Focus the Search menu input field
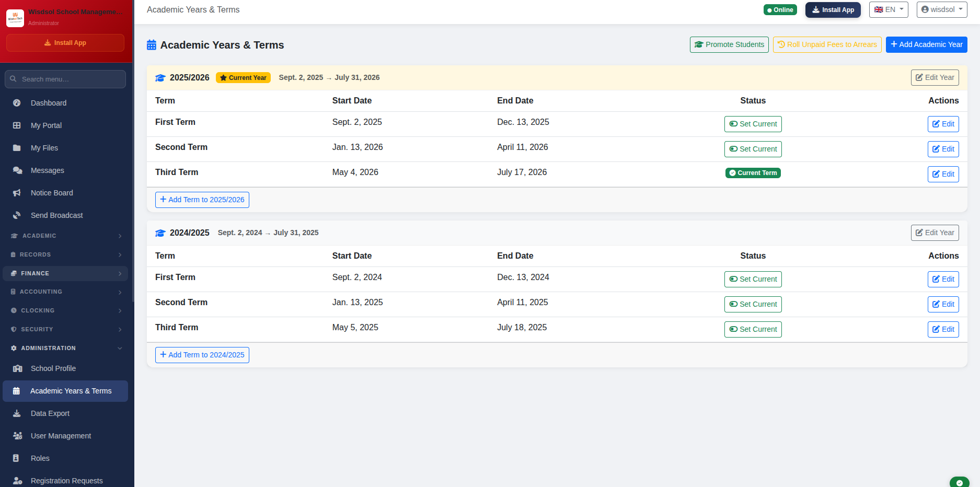 coord(65,79)
